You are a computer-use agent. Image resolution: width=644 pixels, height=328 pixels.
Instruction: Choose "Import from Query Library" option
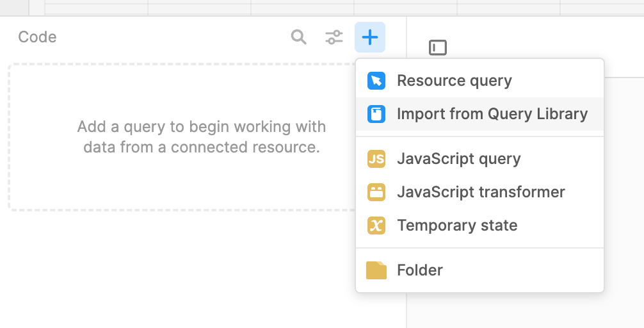click(492, 114)
